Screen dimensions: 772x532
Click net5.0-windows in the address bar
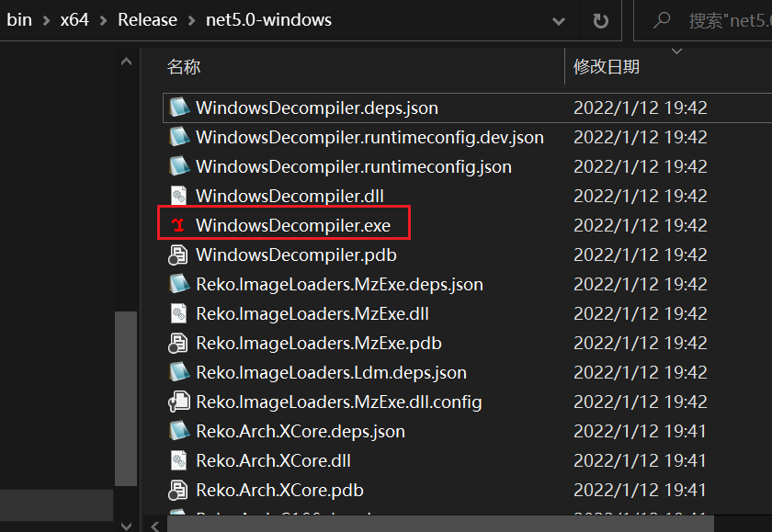[268, 19]
